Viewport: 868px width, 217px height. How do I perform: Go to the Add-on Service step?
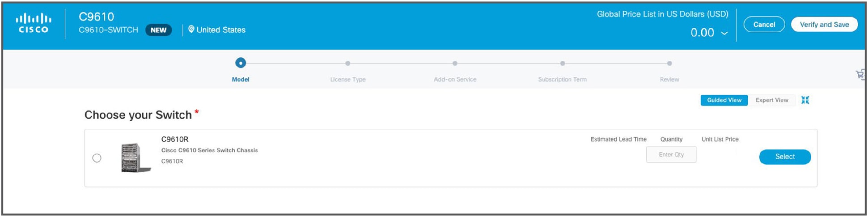point(455,64)
